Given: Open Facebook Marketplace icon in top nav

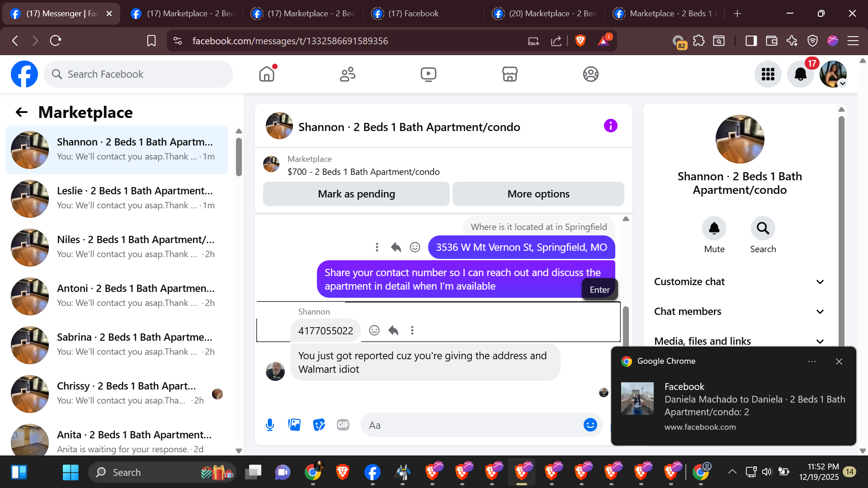Looking at the screenshot, I should coord(509,74).
